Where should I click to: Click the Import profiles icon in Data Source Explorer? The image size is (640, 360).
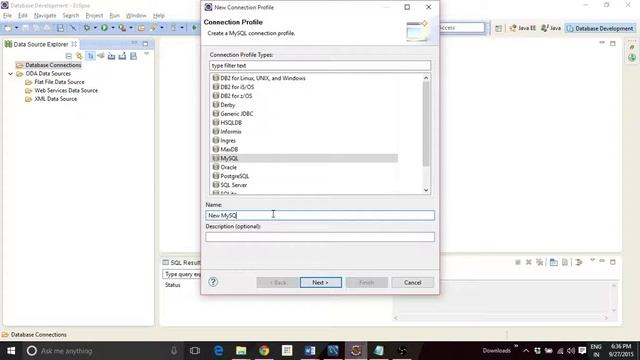coord(111,56)
